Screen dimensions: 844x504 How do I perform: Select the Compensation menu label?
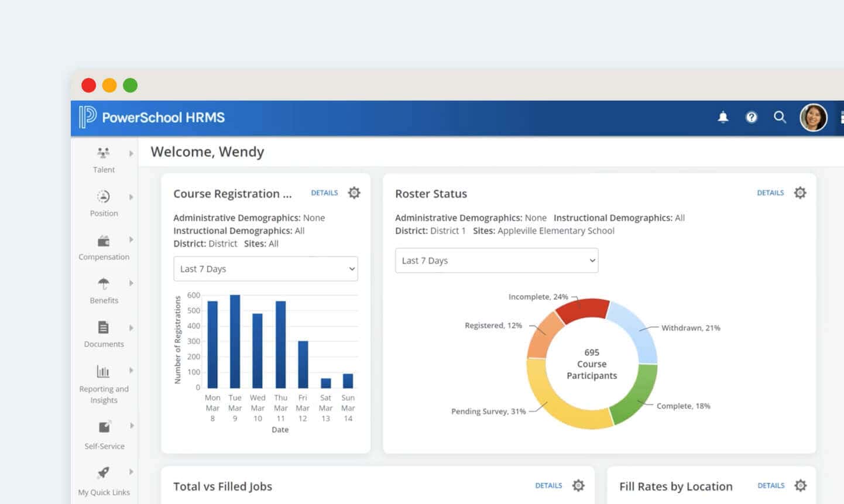[104, 257]
